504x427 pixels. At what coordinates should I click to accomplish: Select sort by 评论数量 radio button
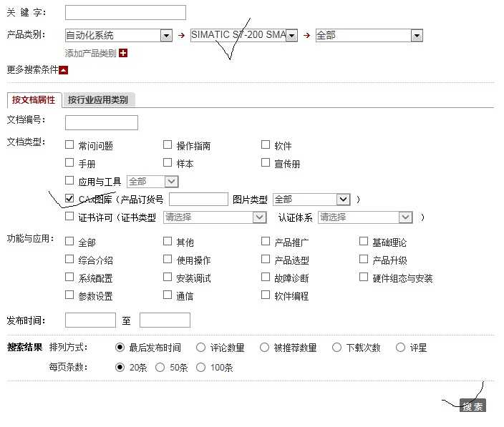pyautogui.click(x=201, y=348)
